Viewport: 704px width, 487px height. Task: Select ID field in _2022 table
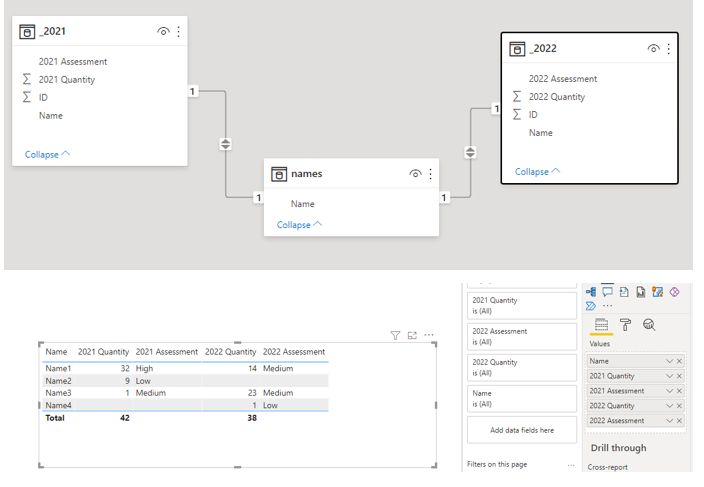[533, 114]
